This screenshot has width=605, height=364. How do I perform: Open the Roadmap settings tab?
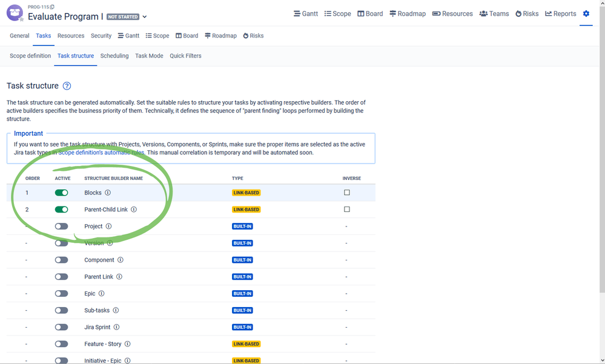(x=220, y=36)
